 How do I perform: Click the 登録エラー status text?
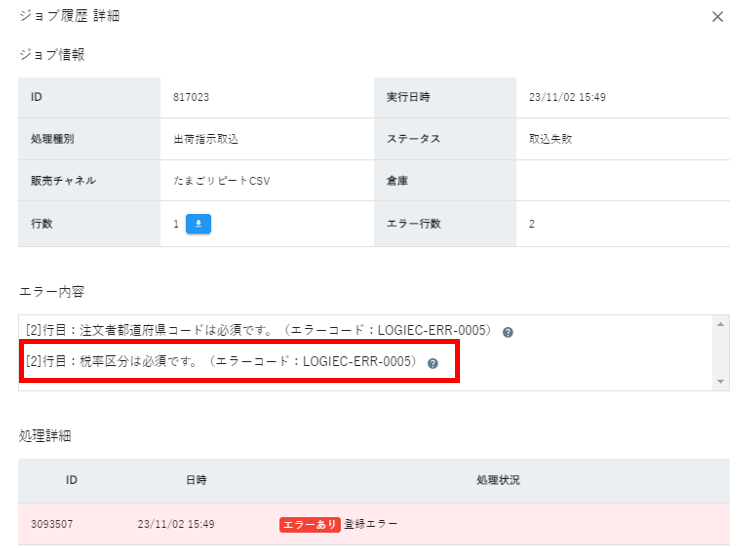pyautogui.click(x=371, y=524)
